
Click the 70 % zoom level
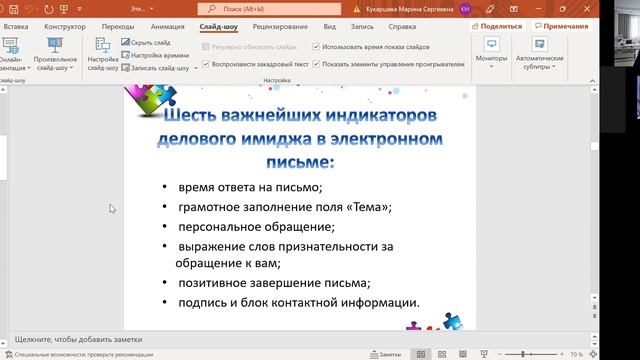click(576, 355)
